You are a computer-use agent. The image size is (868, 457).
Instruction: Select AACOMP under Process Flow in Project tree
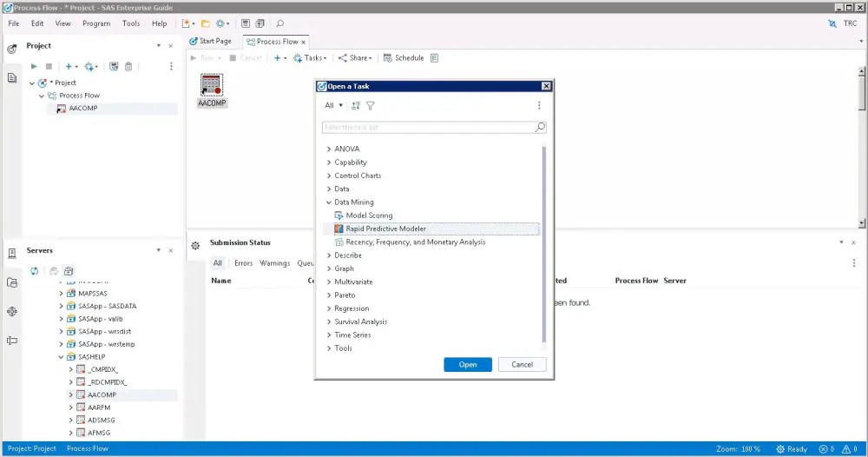coord(83,109)
